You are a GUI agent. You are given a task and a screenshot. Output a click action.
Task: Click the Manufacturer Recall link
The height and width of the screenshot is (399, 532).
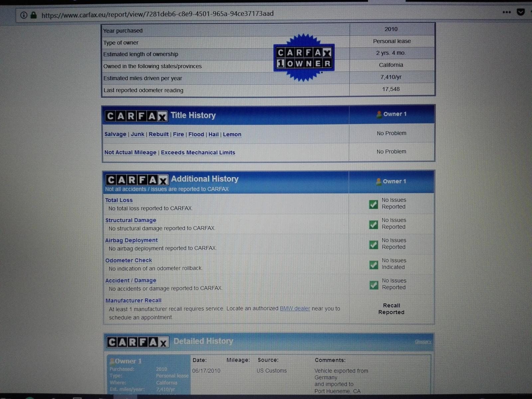pyautogui.click(x=133, y=301)
